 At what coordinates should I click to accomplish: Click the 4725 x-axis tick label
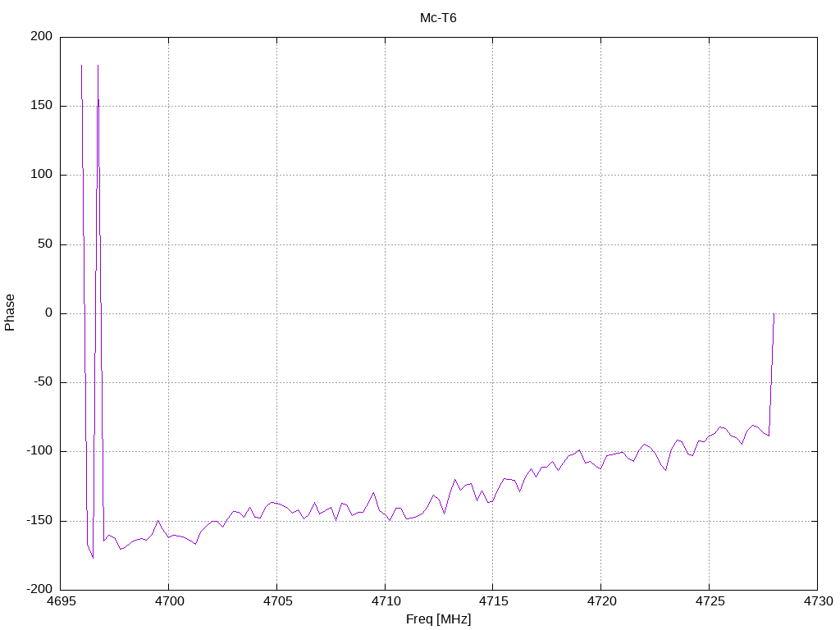(x=710, y=601)
